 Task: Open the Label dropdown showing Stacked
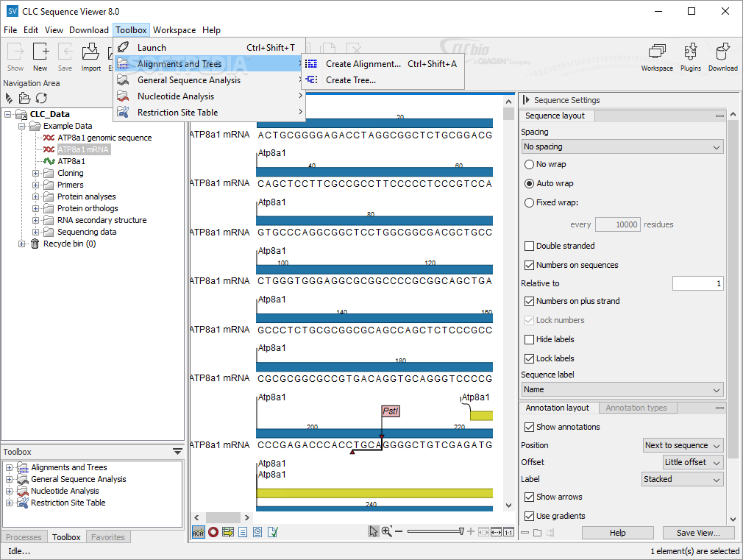(x=683, y=479)
